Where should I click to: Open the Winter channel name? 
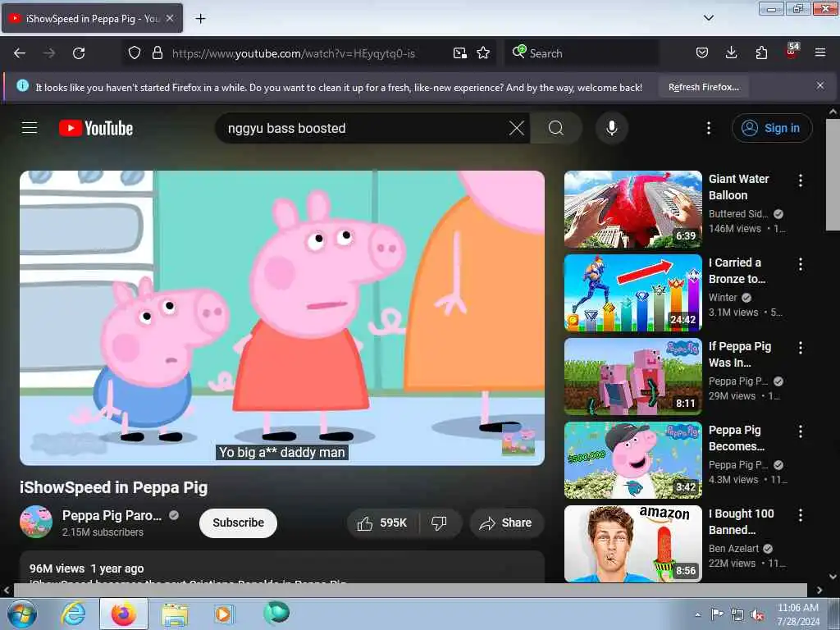723,297
